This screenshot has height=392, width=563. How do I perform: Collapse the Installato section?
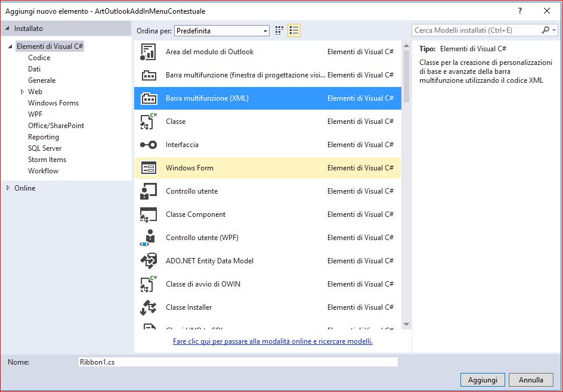point(7,29)
